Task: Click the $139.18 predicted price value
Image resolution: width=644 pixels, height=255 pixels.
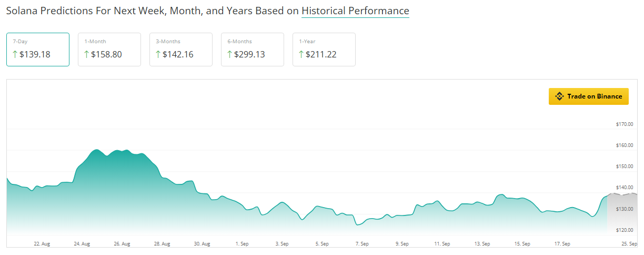Action: [35, 54]
